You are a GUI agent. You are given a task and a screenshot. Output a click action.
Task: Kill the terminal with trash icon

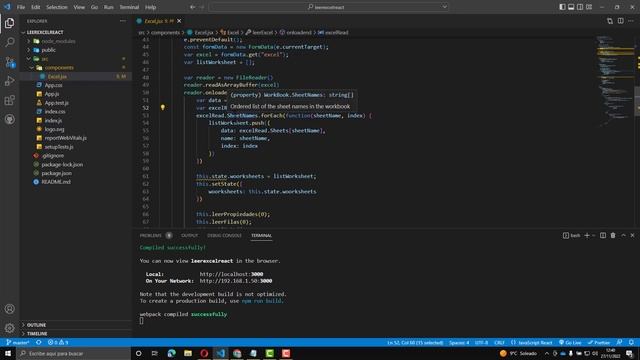pyautogui.click(x=613, y=236)
